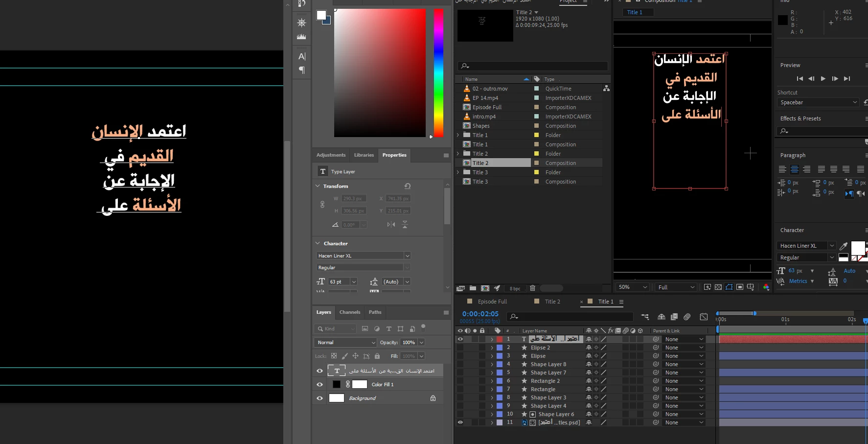Image resolution: width=868 pixels, height=444 pixels.
Task: Jump to first frame in Preview panel
Action: (799, 78)
